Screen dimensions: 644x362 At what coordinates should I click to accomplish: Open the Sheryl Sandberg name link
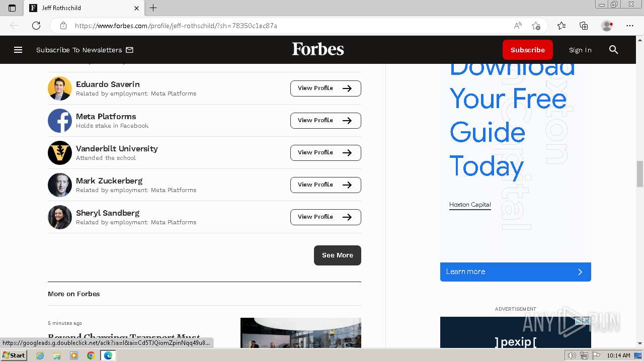pyautogui.click(x=108, y=213)
